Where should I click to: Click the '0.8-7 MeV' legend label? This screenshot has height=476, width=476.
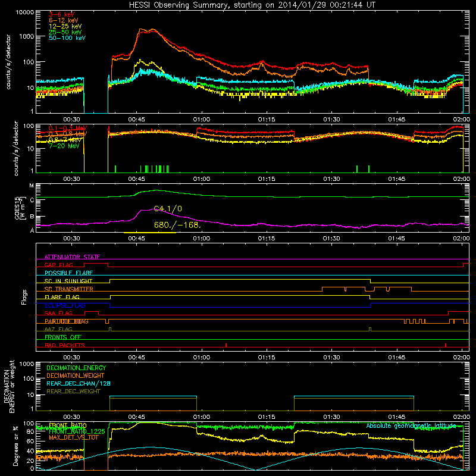coord(64,140)
